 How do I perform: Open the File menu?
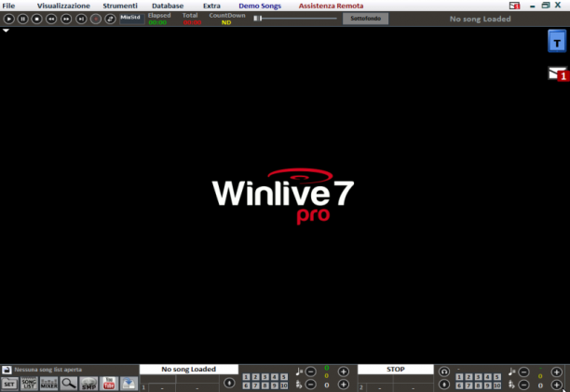[x=8, y=6]
